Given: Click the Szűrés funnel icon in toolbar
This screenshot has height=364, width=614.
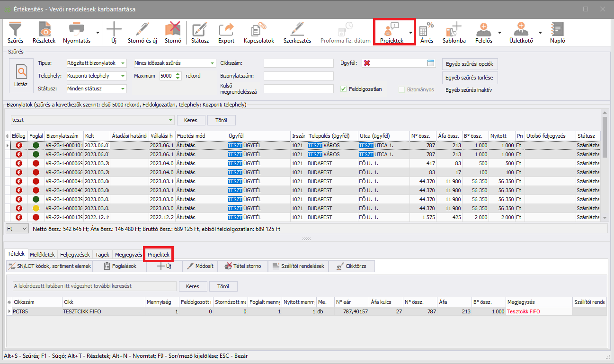Looking at the screenshot, I should coord(15,29).
